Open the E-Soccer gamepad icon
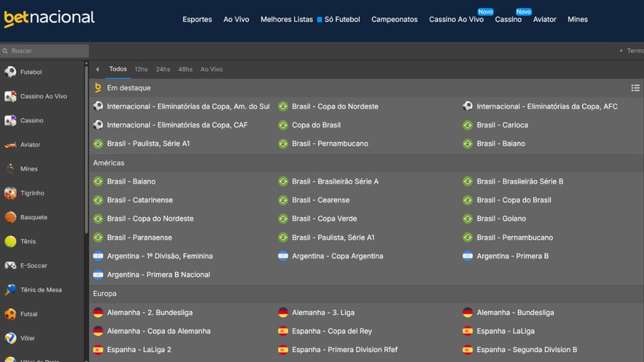Viewport: 644px width, 362px height. (11, 265)
